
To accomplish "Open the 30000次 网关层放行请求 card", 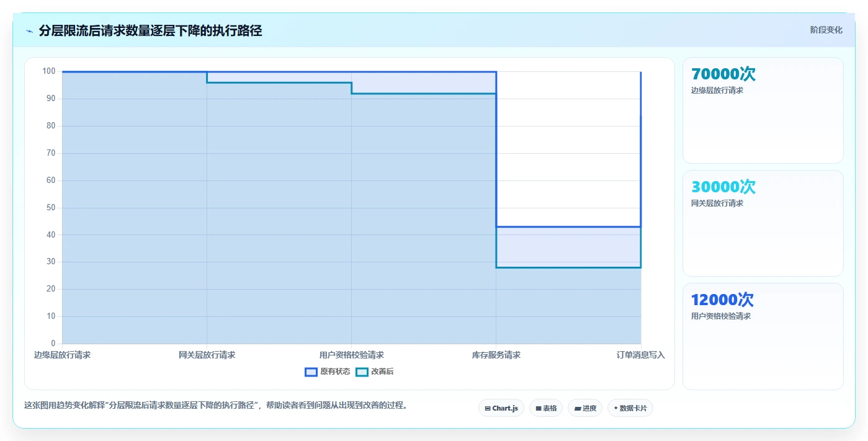I will tap(763, 223).
